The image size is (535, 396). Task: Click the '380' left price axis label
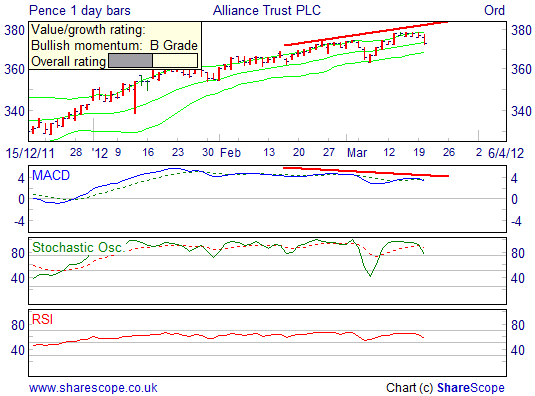[x=14, y=30]
